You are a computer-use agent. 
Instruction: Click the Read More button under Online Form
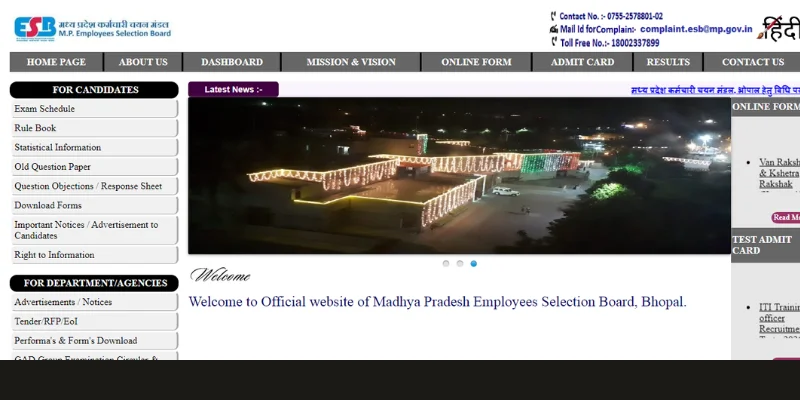[786, 217]
